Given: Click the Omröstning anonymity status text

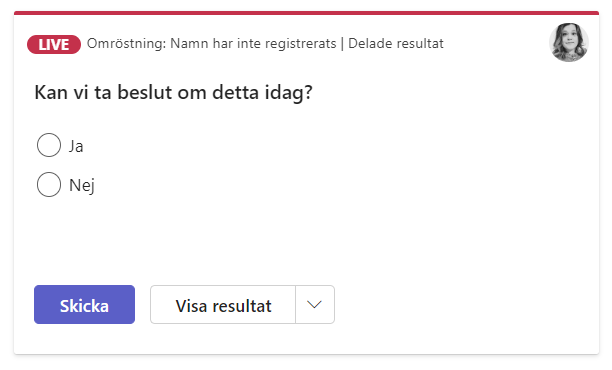Looking at the screenshot, I should click(212, 43).
